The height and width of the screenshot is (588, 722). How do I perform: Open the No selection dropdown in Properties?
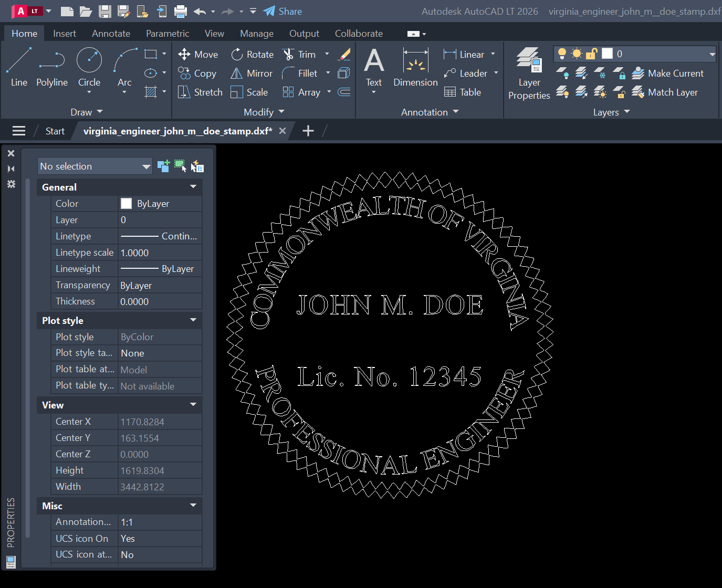[147, 166]
